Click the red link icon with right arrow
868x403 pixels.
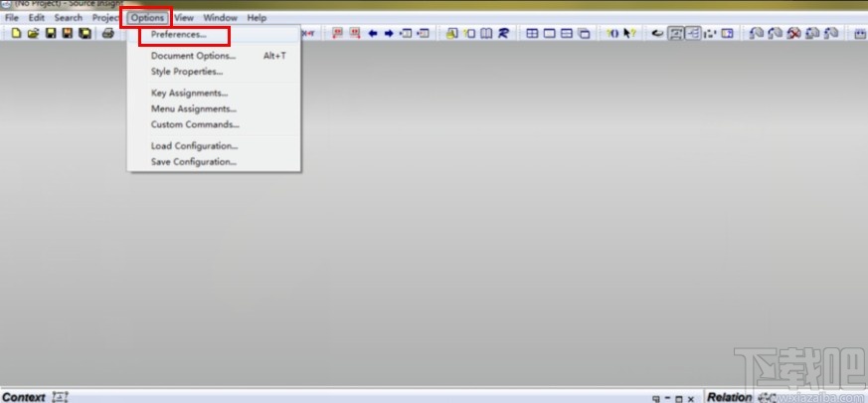(x=354, y=33)
